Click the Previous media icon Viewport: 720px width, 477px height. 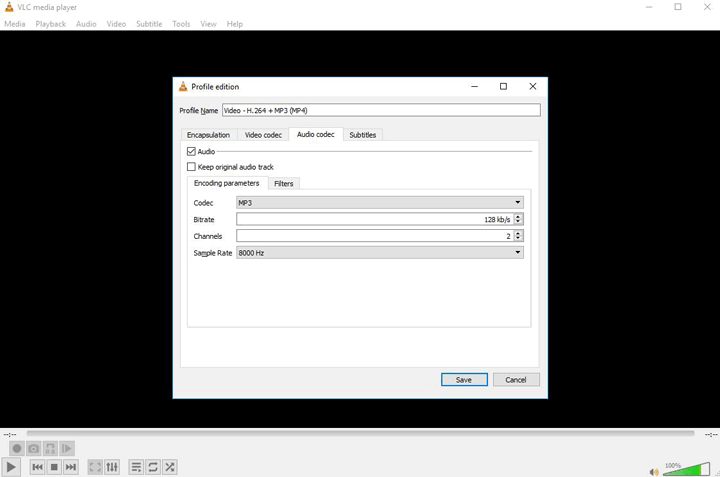coord(37,467)
